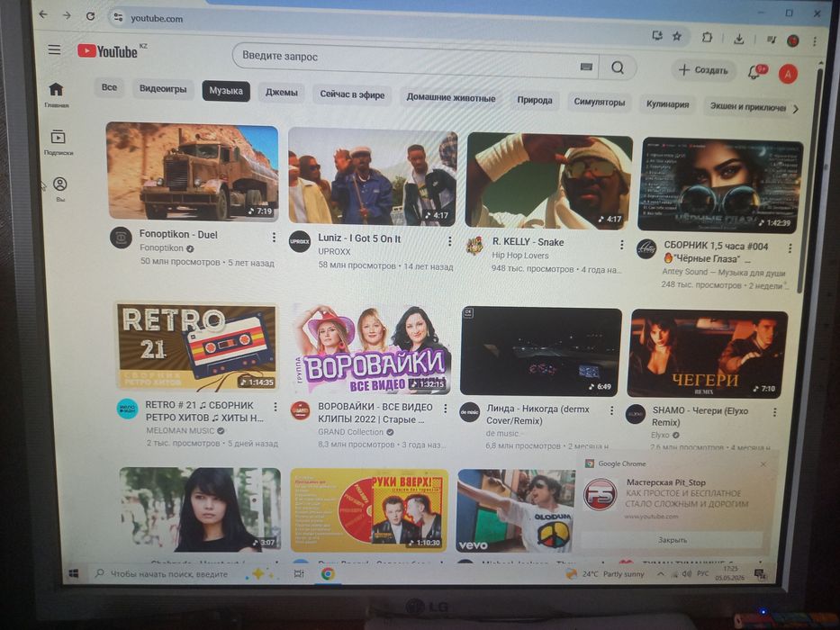Open Task View in the taskbar
The height and width of the screenshot is (630, 840).
[x=299, y=574]
